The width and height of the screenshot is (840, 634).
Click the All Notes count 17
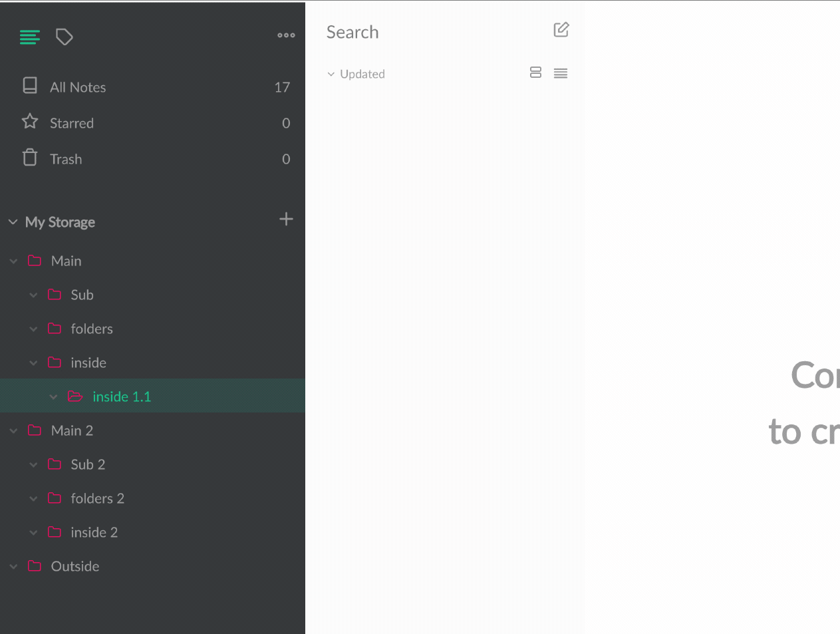click(282, 87)
